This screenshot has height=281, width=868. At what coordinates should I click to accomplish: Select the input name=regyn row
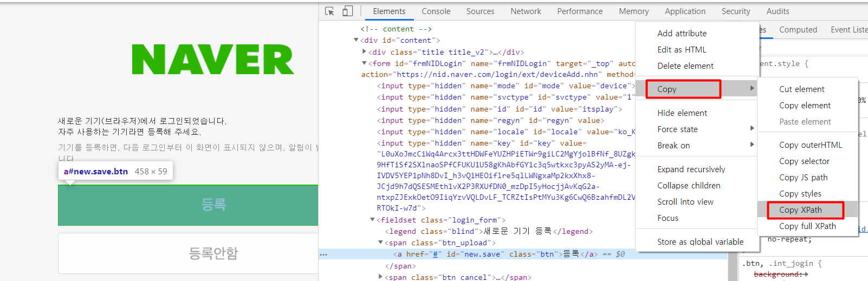[490, 120]
